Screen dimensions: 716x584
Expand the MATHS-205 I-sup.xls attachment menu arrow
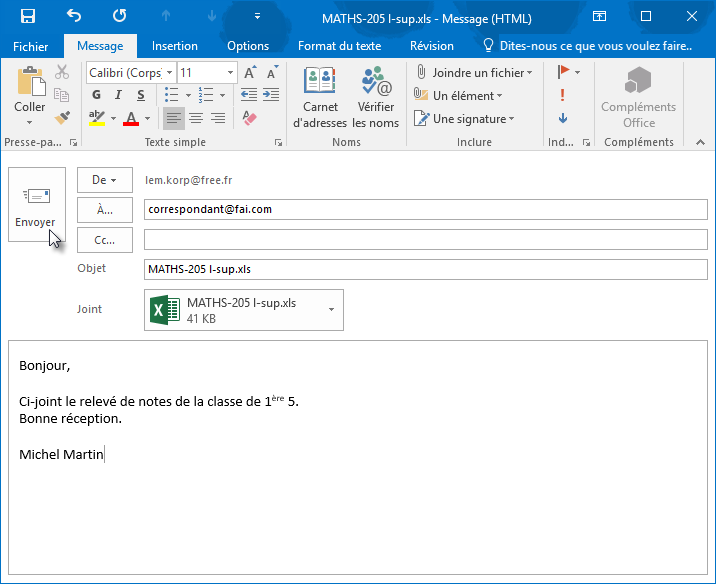click(x=331, y=310)
